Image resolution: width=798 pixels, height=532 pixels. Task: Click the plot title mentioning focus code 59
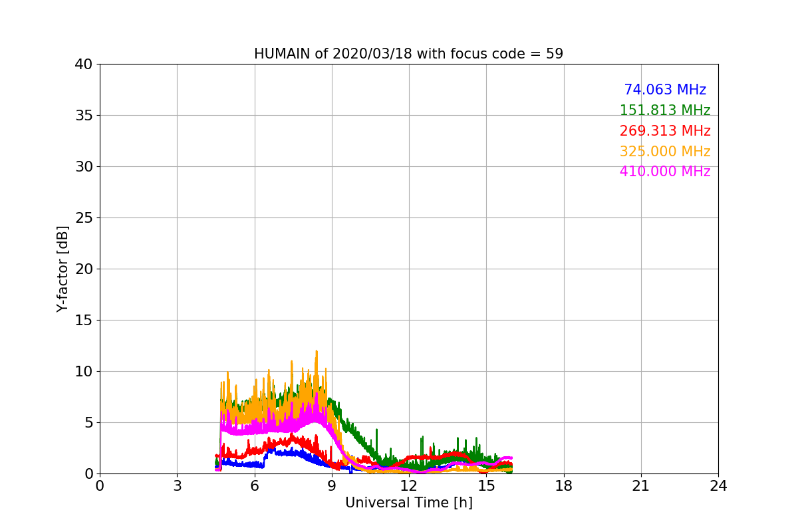[408, 54]
